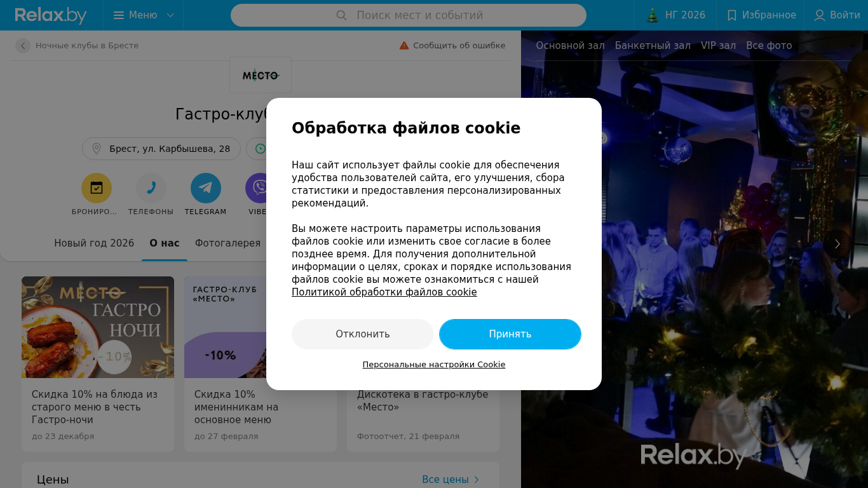
Task: Expand the Меню dropdown
Action: click(144, 15)
